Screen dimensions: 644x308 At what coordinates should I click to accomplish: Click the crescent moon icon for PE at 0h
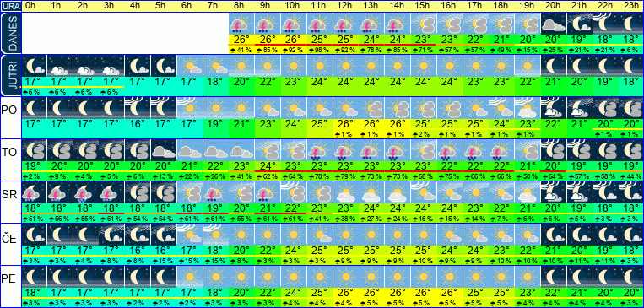click(x=33, y=276)
